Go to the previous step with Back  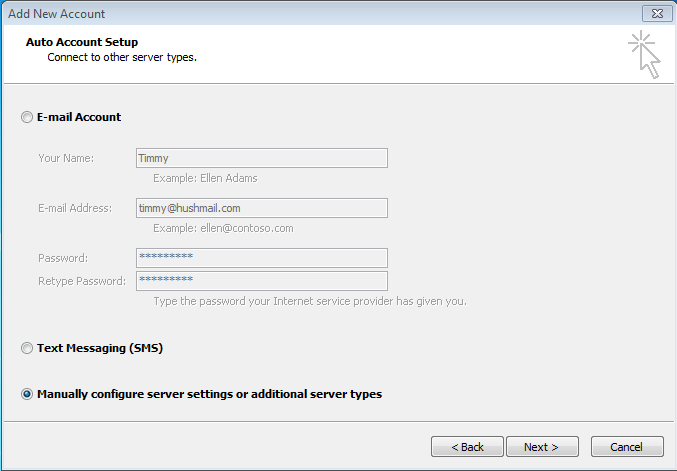click(x=467, y=447)
